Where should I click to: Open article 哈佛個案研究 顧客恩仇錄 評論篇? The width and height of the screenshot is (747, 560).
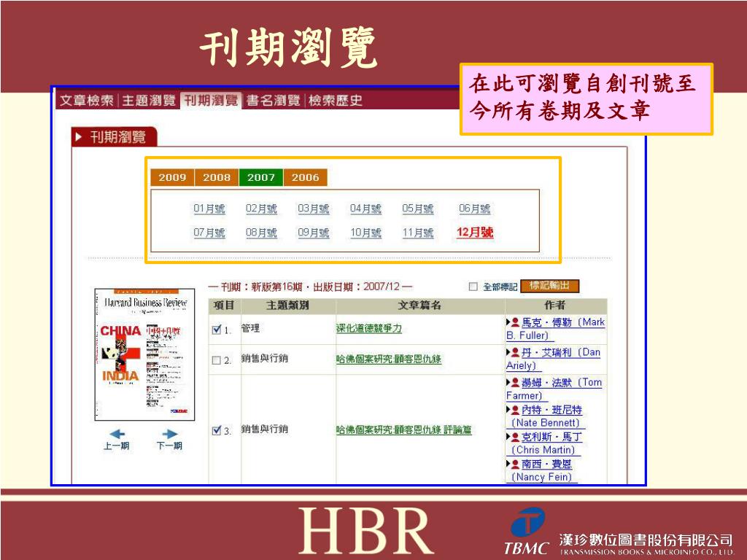[x=403, y=429]
